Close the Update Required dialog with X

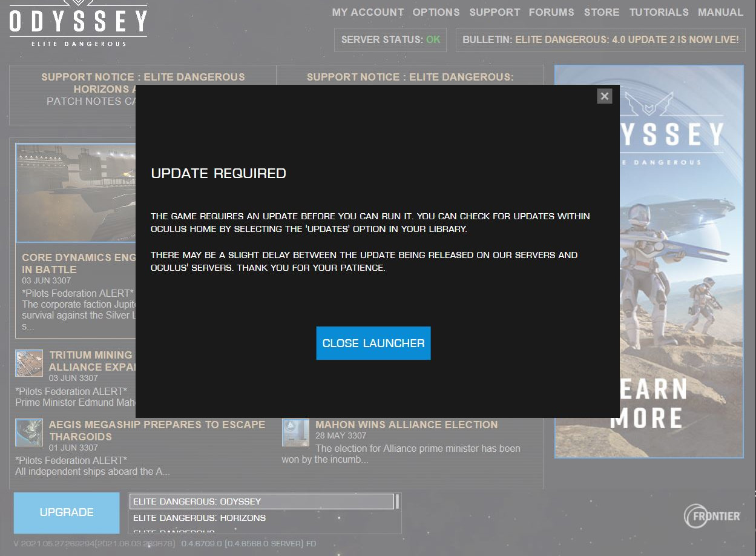(604, 96)
